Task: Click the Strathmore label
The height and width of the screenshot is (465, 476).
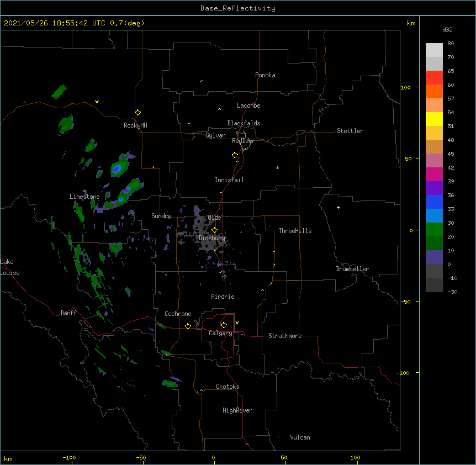Action: [x=285, y=336]
